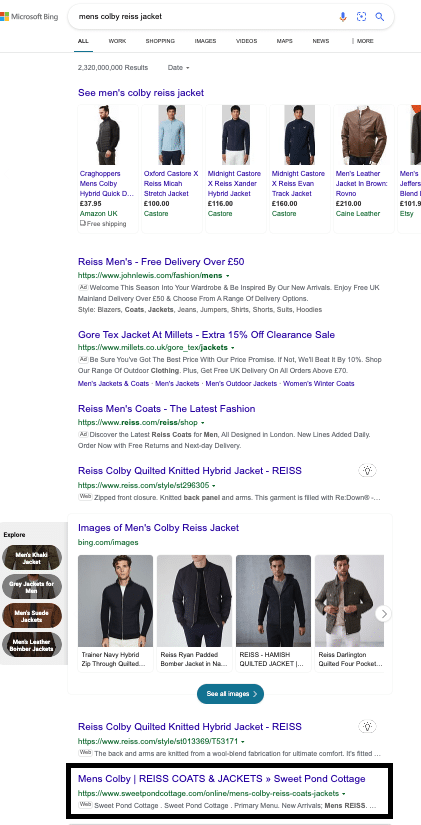The image size is (421, 825).
Task: Open visual search camera icon
Action: click(x=361, y=17)
